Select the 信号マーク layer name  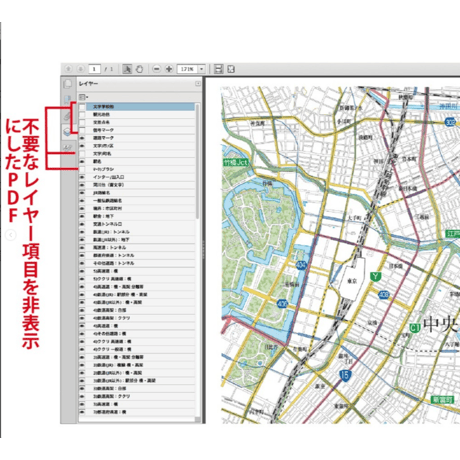(x=104, y=130)
